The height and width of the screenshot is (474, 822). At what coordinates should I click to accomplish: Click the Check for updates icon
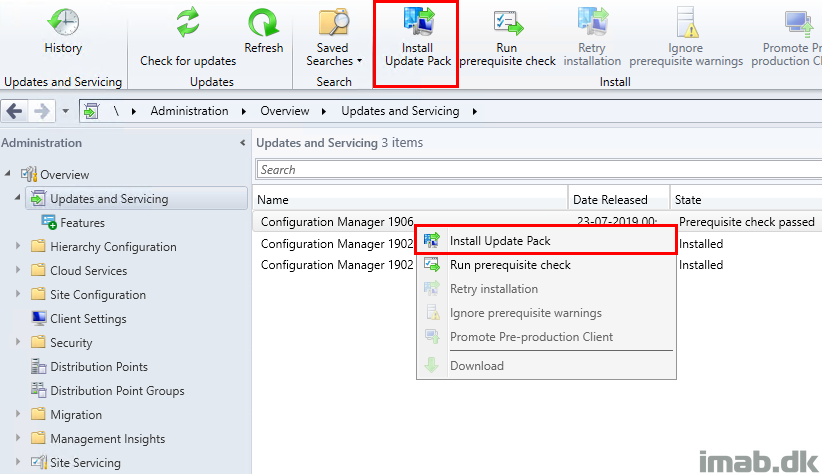[x=188, y=22]
